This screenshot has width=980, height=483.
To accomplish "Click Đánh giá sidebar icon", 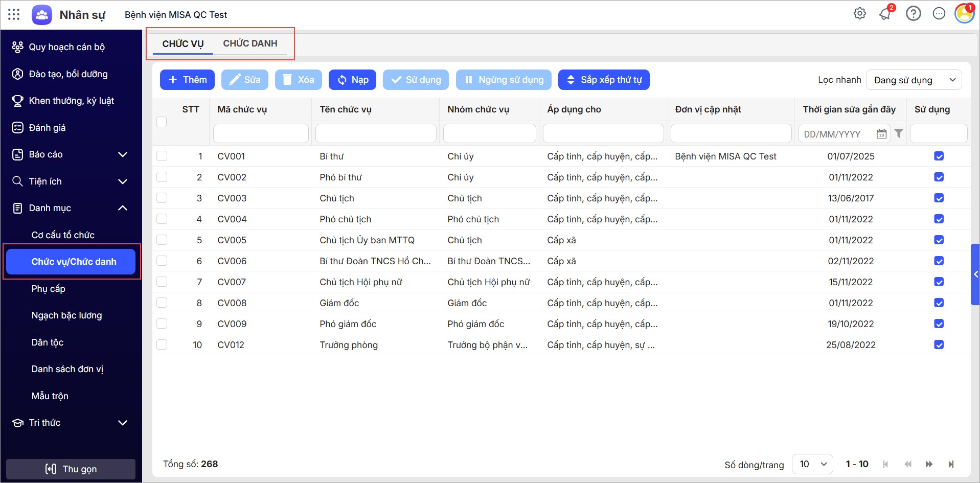I will click(x=17, y=128).
